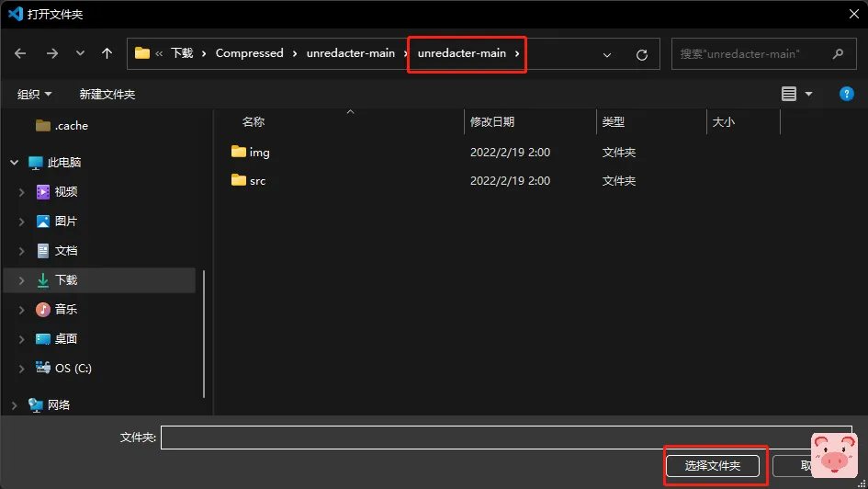Create a new folder with 新建文件夹
Image resolution: width=868 pixels, height=489 pixels.
[107, 94]
